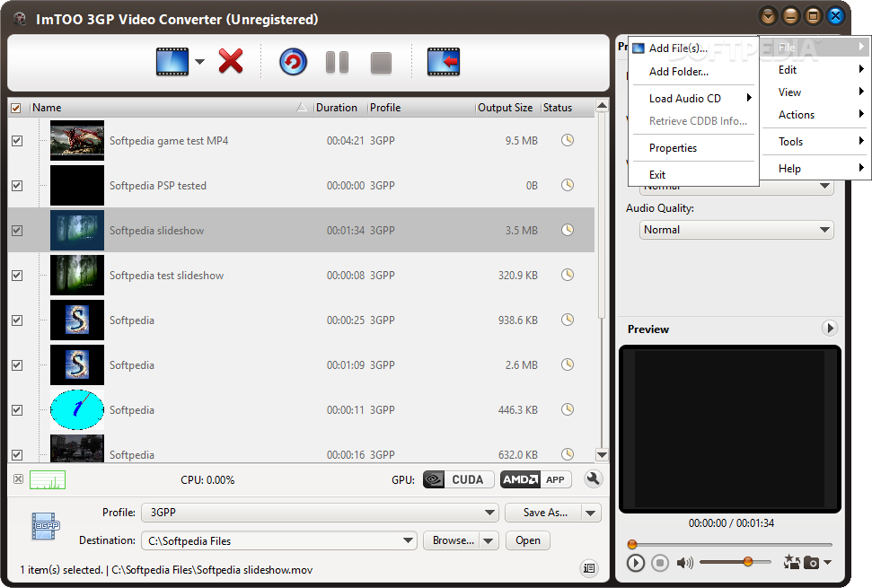Screen dimensions: 872x588
Task: Uncheck the Softpedia slideshow checkbox
Action: click(x=17, y=230)
